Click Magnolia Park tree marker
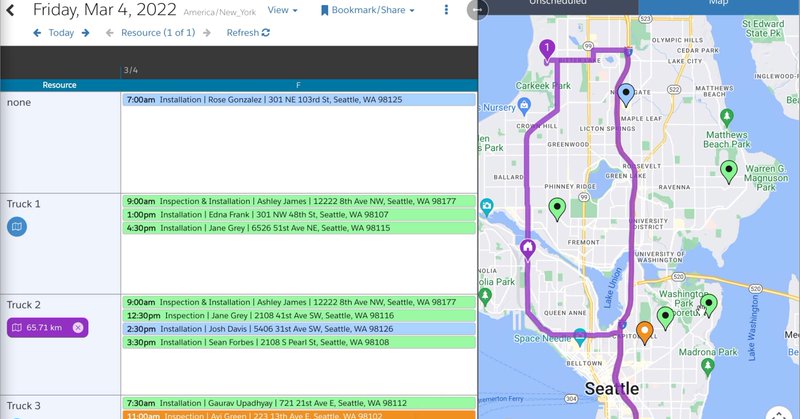The height and width of the screenshot is (419, 800). pos(485,296)
